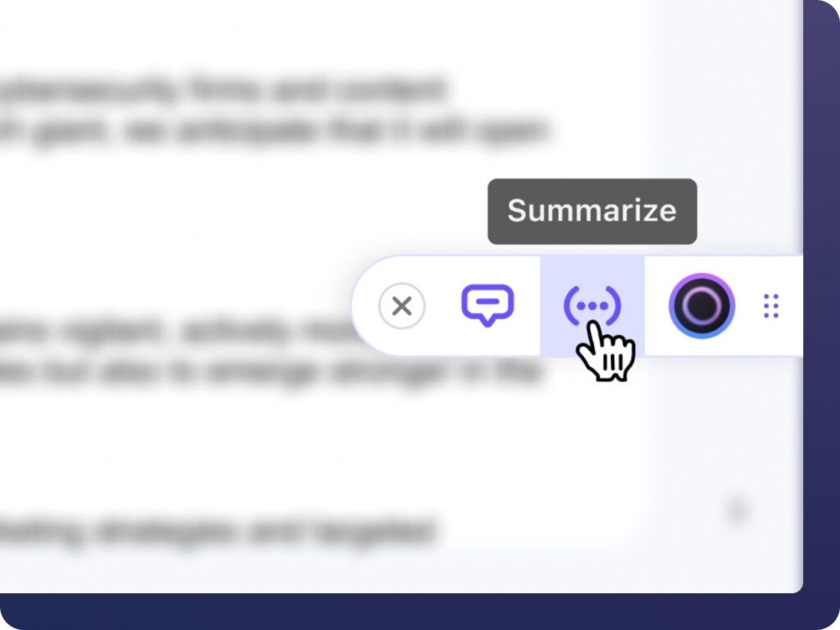Click the dark Summarize tooltip label

click(x=592, y=211)
